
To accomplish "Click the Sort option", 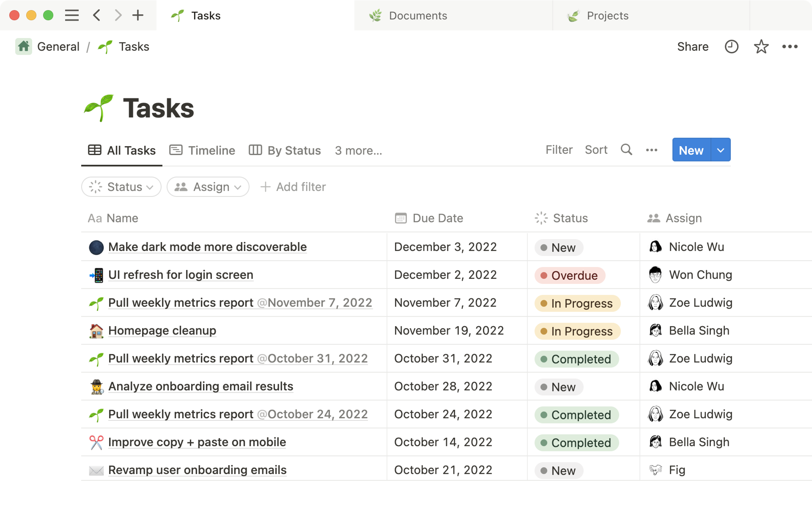I will [x=596, y=151].
